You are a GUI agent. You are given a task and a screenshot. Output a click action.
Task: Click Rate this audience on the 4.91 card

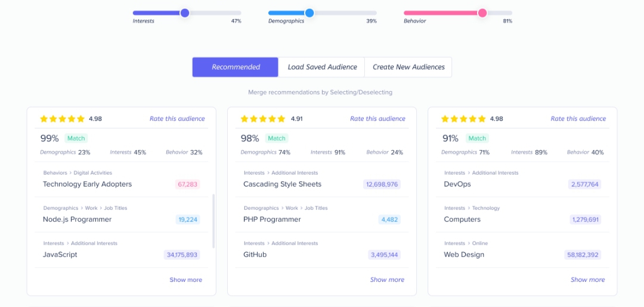(377, 119)
